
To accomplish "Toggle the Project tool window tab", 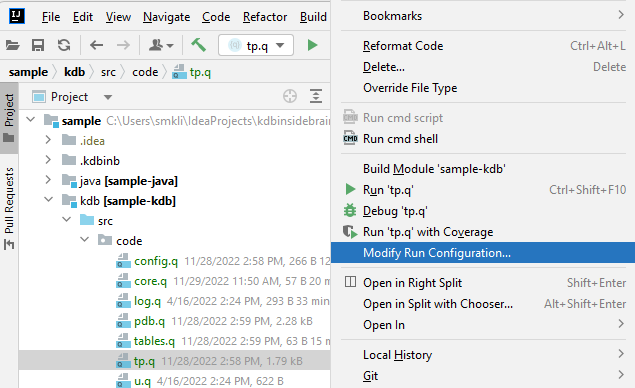I will click(9, 118).
